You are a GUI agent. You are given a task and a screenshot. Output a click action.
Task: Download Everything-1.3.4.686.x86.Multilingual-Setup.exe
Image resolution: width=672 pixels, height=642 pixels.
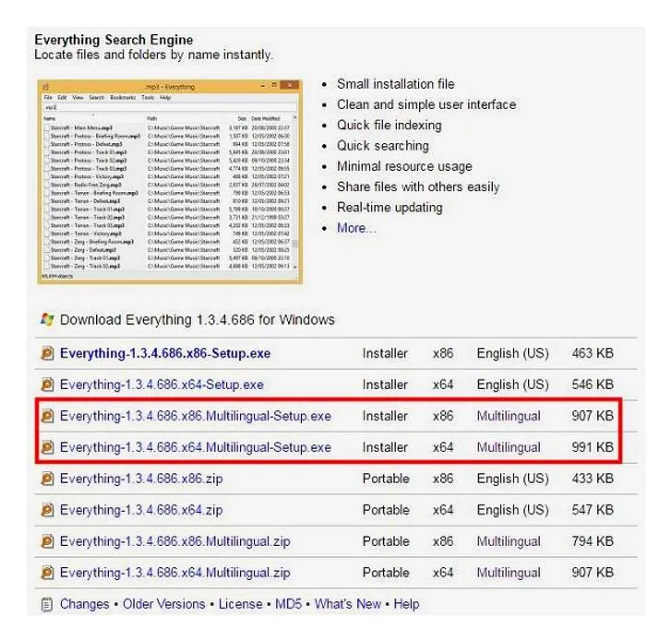[x=196, y=416]
